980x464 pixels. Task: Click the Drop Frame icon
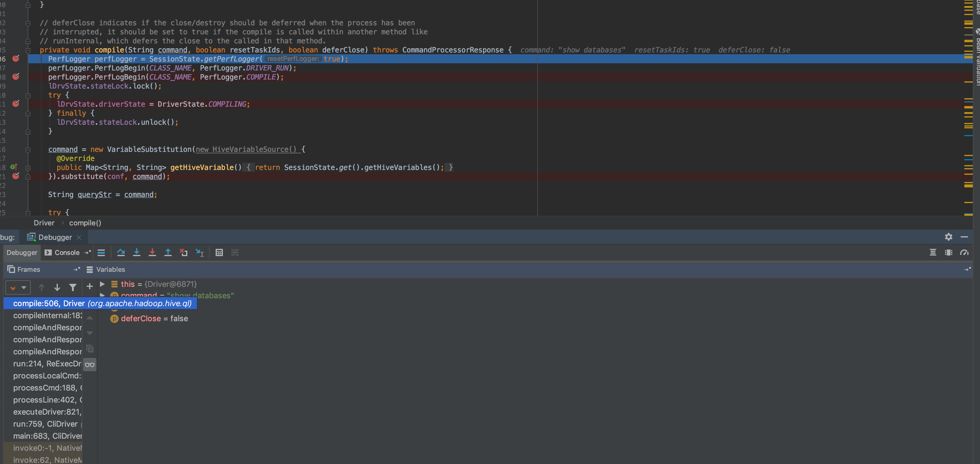coord(184,252)
